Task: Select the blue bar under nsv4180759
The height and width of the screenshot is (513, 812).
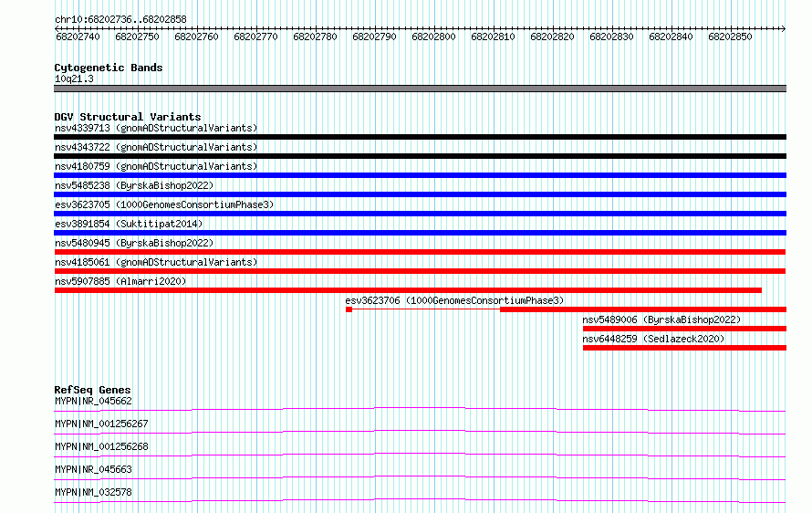Action: point(420,175)
